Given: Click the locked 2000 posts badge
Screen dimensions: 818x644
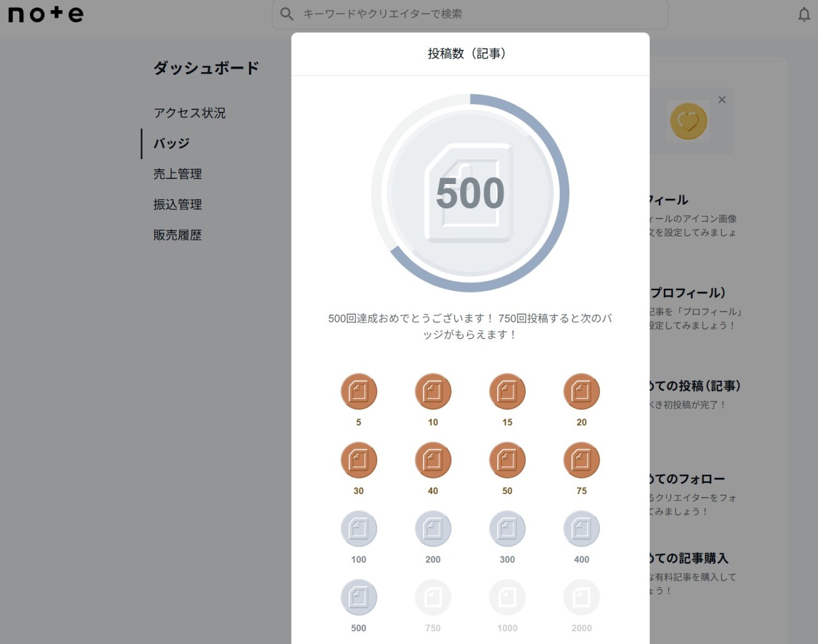Looking at the screenshot, I should [x=581, y=597].
